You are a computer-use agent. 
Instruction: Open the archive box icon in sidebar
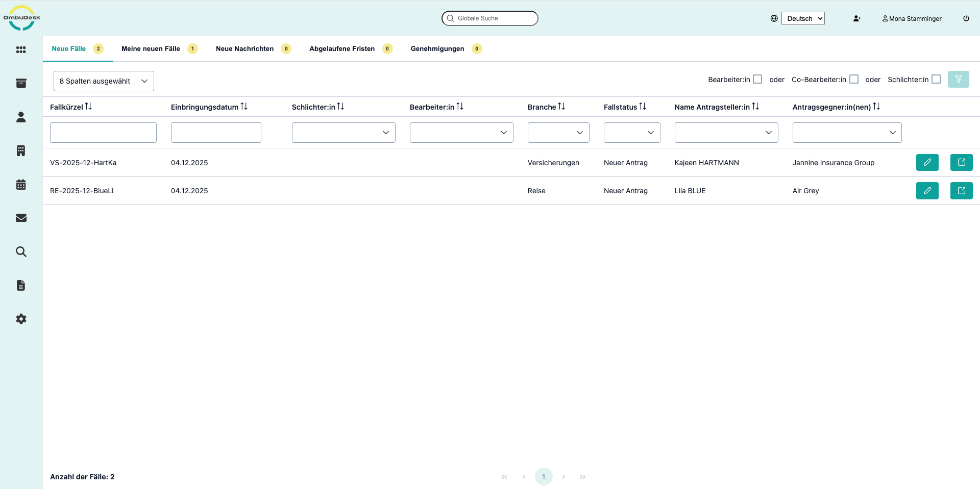click(x=21, y=84)
